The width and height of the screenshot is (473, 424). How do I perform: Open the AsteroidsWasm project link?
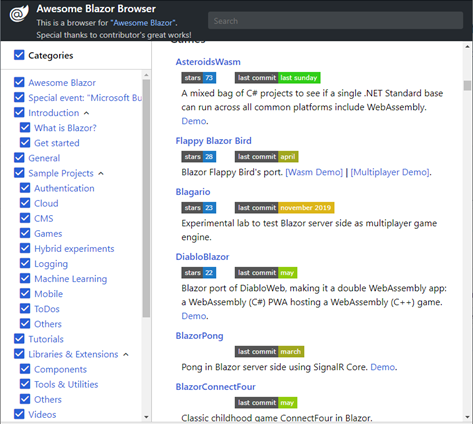(x=208, y=62)
